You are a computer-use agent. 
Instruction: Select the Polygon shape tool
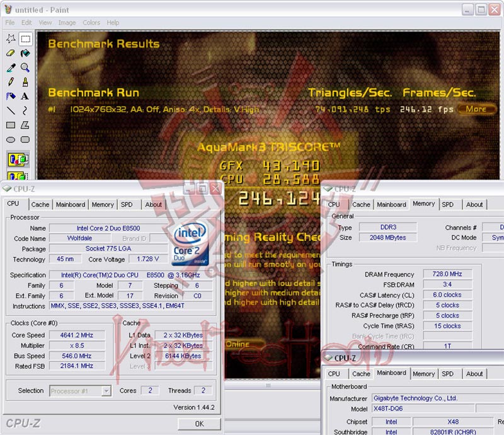25,125
